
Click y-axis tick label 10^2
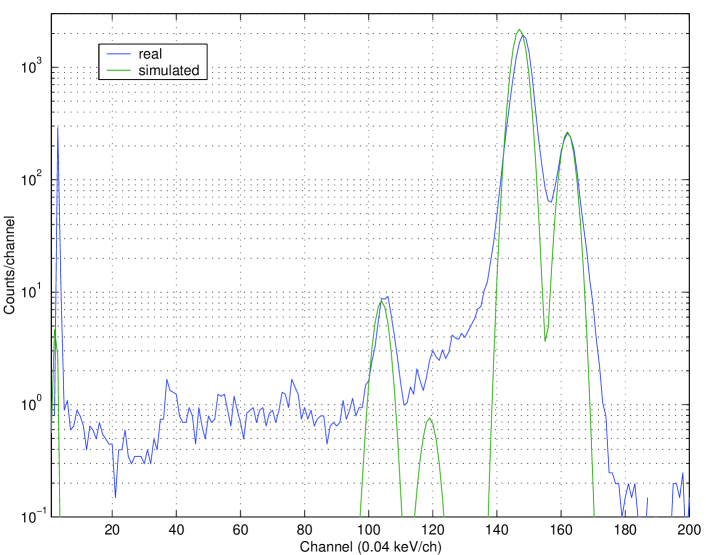coord(31,178)
